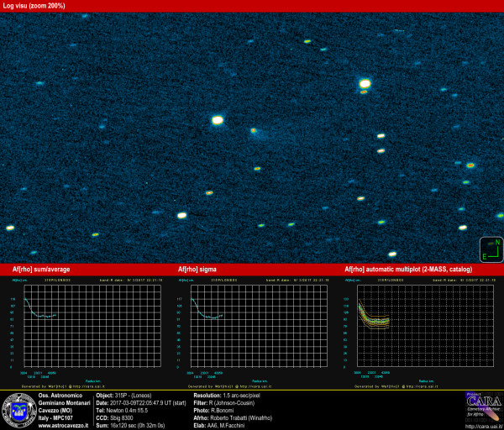The image size is (504, 430).
Task: Click 'Generated by' credit under sum/average plot
Action: pyautogui.click(x=63, y=386)
